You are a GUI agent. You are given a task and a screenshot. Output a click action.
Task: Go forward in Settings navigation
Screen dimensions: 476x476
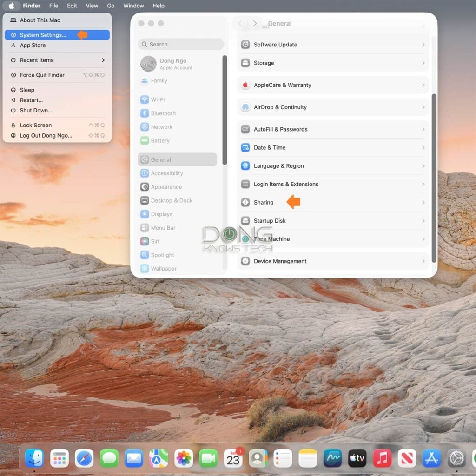click(x=255, y=23)
